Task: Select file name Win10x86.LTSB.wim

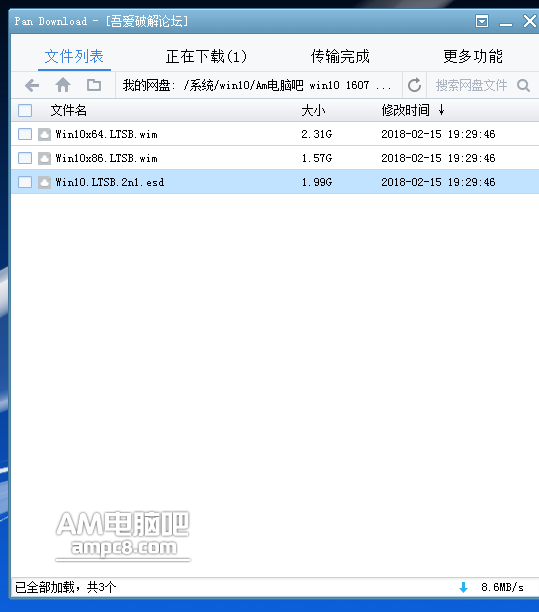Action: coord(106,158)
